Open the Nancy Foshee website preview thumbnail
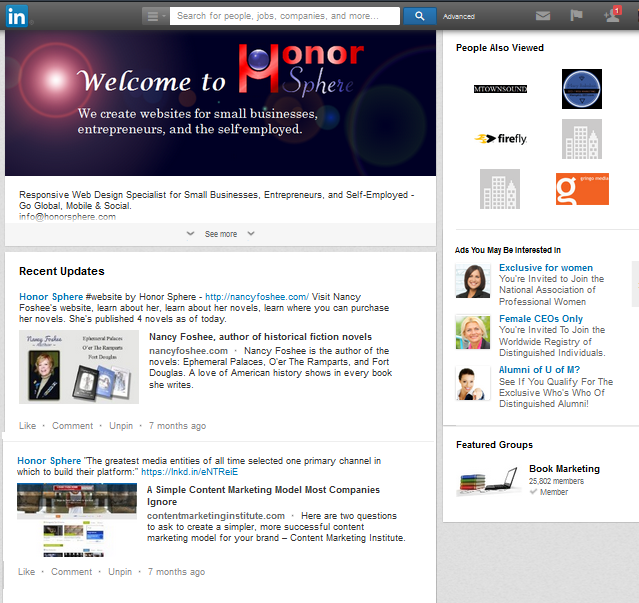The image size is (639, 603). click(79, 367)
